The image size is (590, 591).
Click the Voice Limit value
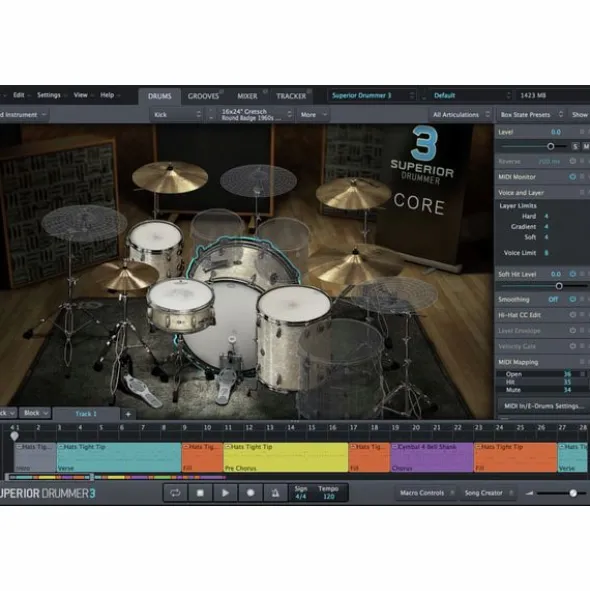pyautogui.click(x=546, y=253)
